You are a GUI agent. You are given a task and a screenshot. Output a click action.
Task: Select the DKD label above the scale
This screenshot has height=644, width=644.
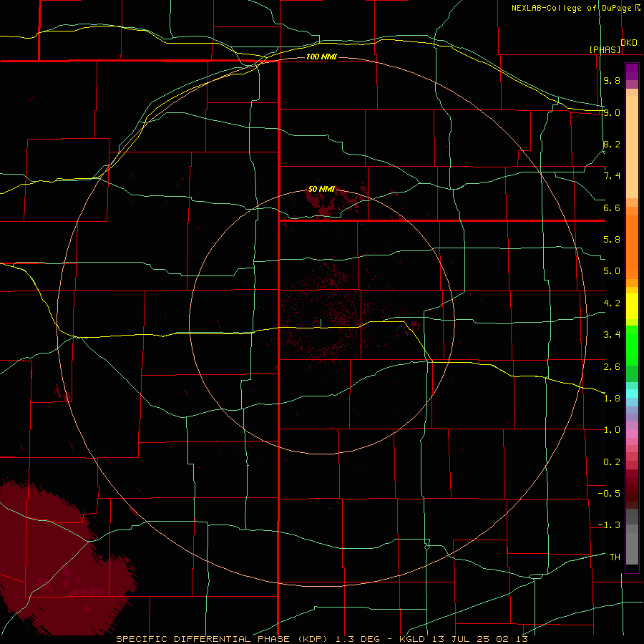[x=629, y=43]
